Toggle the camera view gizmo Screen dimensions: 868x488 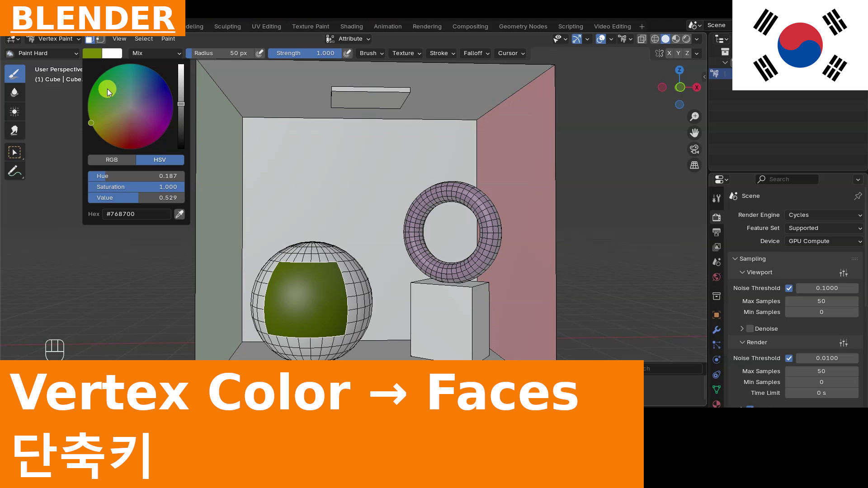(x=694, y=149)
